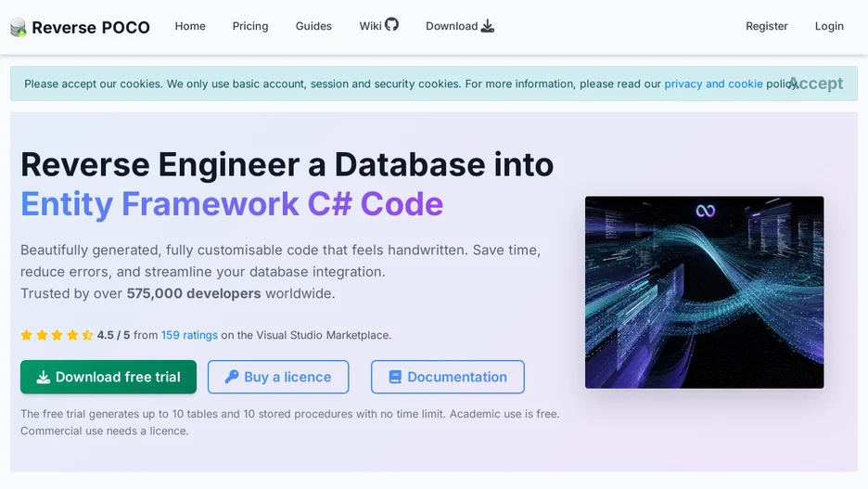Click the download tray icon in navbar
Image resolution: width=868 pixels, height=489 pixels.
pos(488,26)
